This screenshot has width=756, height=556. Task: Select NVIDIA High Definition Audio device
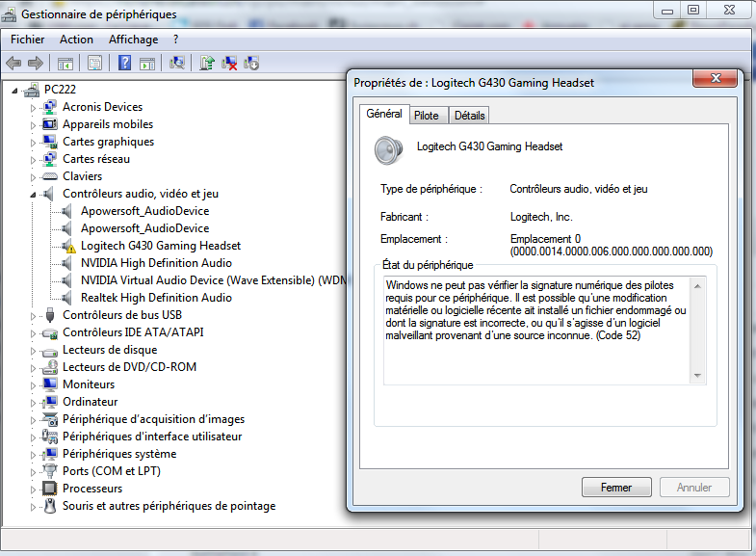point(156,263)
